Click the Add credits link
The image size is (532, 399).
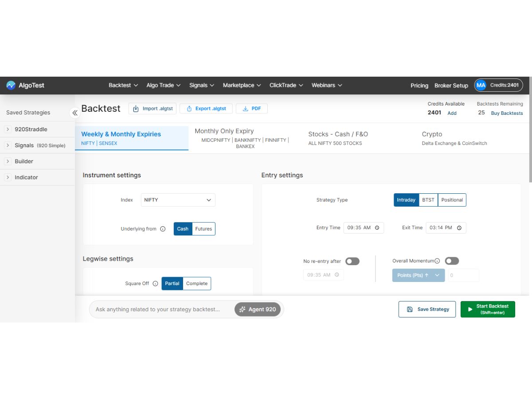tap(452, 113)
